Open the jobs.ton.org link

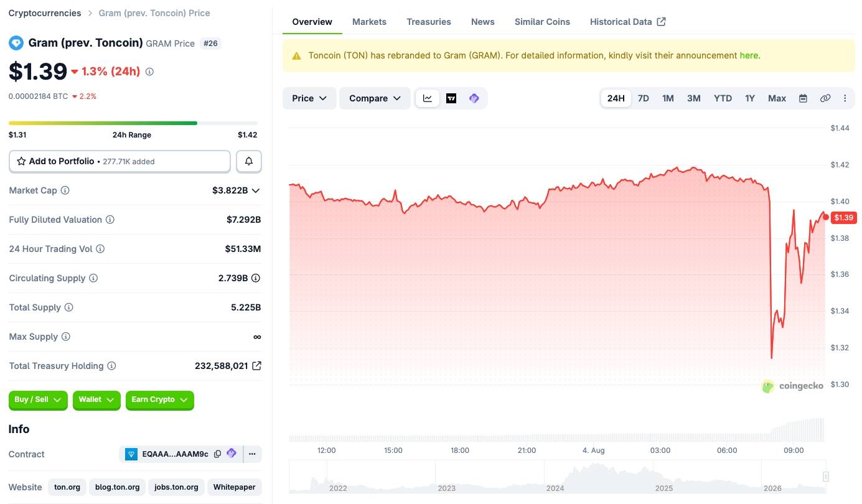tap(176, 487)
